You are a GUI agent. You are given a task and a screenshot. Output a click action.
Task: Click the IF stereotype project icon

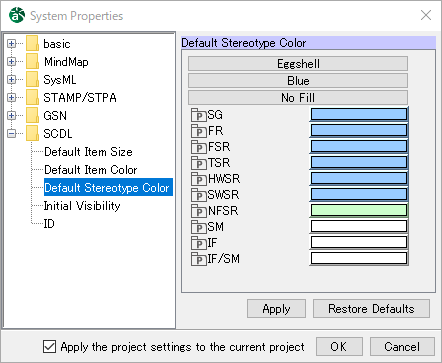pyautogui.click(x=199, y=243)
